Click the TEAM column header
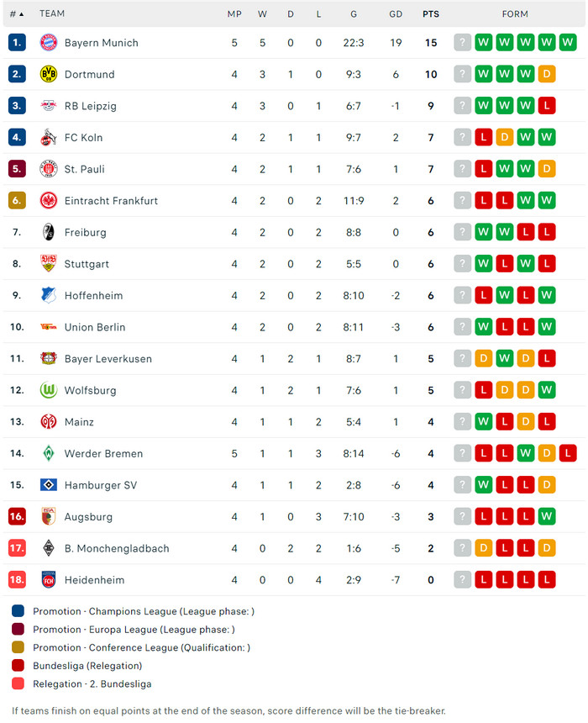Image resolution: width=588 pixels, height=723 pixels. [52, 14]
